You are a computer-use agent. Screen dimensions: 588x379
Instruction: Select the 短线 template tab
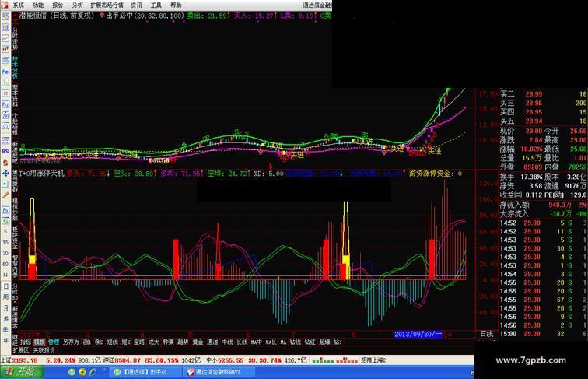[x=113, y=342]
